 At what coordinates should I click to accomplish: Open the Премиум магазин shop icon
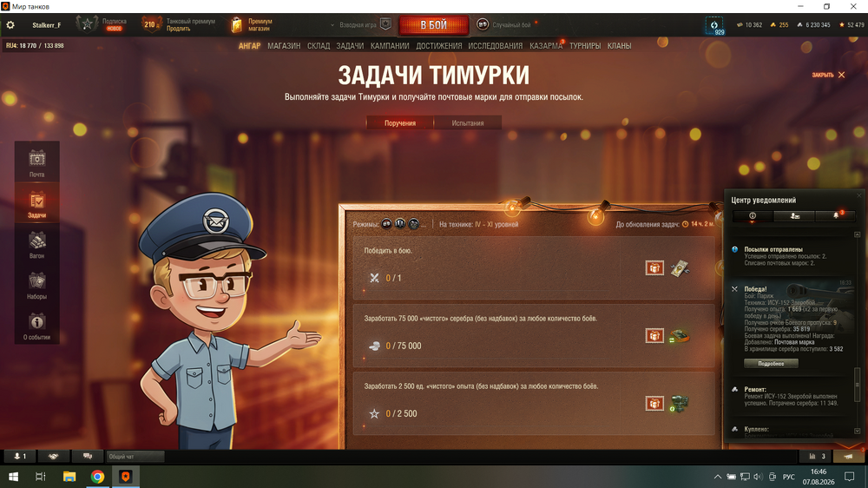(236, 25)
